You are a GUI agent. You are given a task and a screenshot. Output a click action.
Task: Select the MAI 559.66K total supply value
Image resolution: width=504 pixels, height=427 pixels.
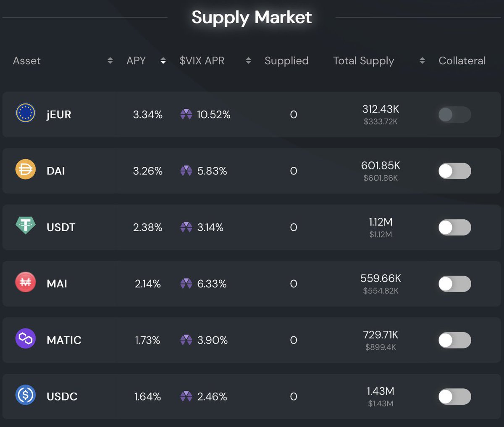[381, 278]
